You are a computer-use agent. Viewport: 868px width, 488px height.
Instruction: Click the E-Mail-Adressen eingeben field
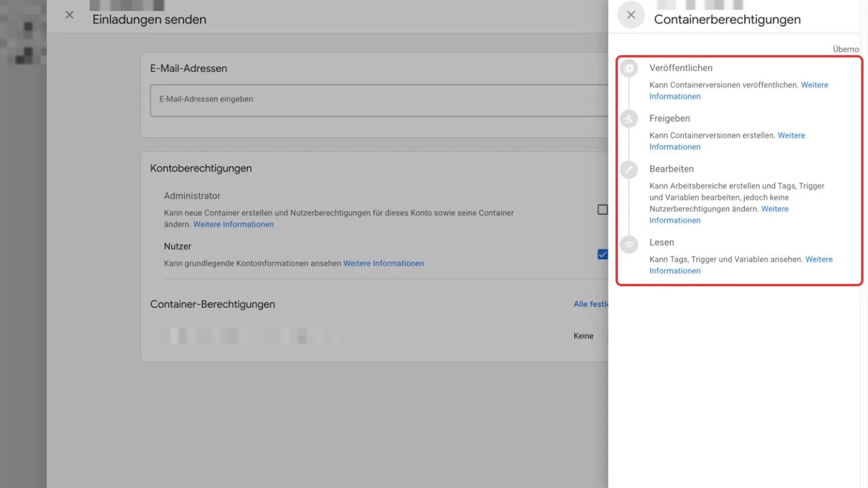[379, 100]
